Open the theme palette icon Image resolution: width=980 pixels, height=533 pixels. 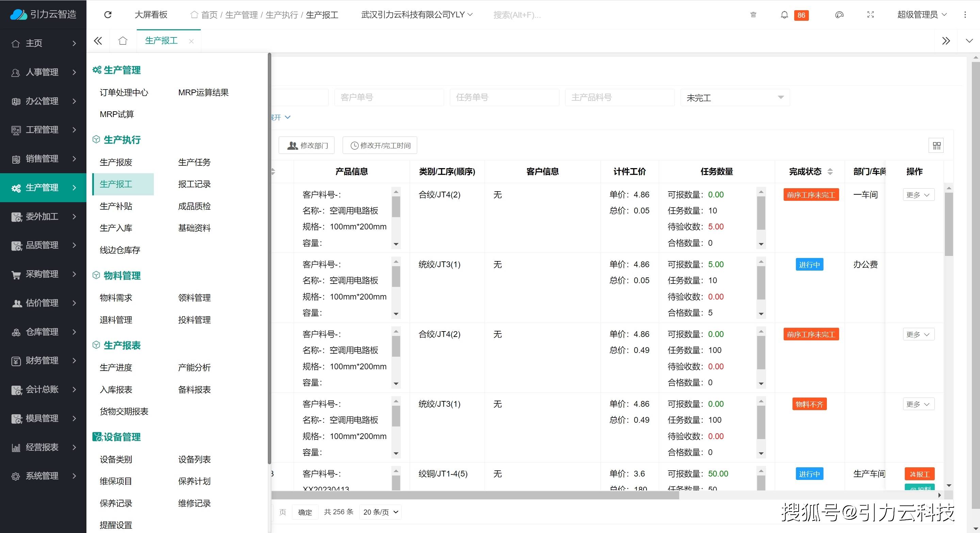[x=839, y=15]
